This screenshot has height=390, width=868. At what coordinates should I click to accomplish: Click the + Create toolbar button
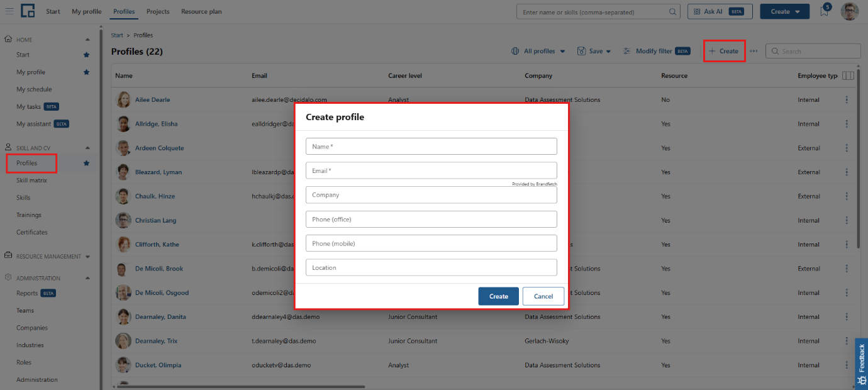click(724, 52)
